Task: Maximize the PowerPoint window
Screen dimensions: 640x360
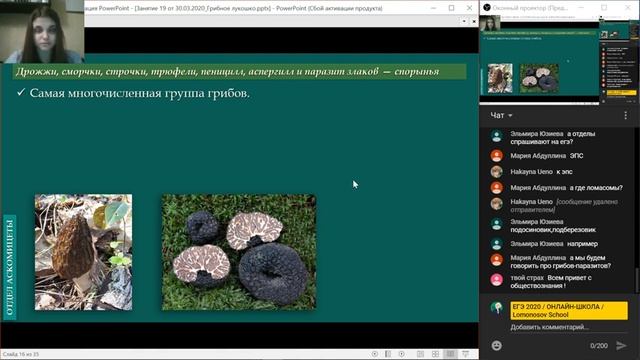Action: [451, 8]
